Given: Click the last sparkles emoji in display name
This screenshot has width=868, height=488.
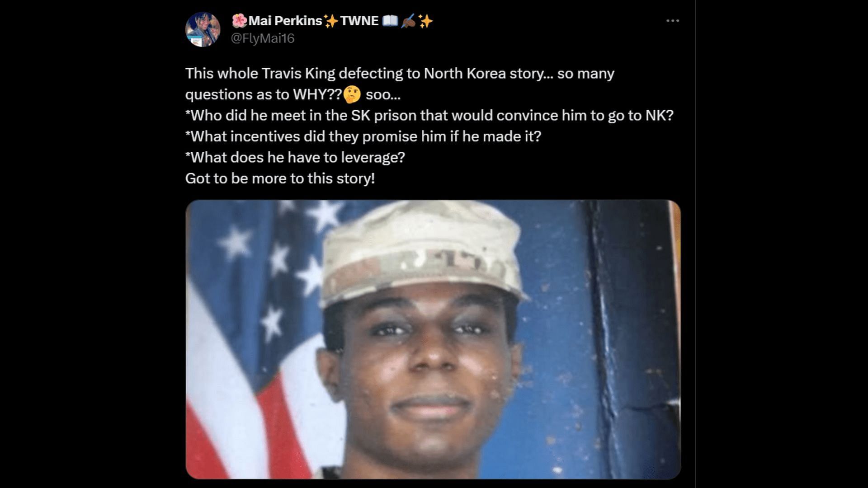Looking at the screenshot, I should [x=425, y=21].
